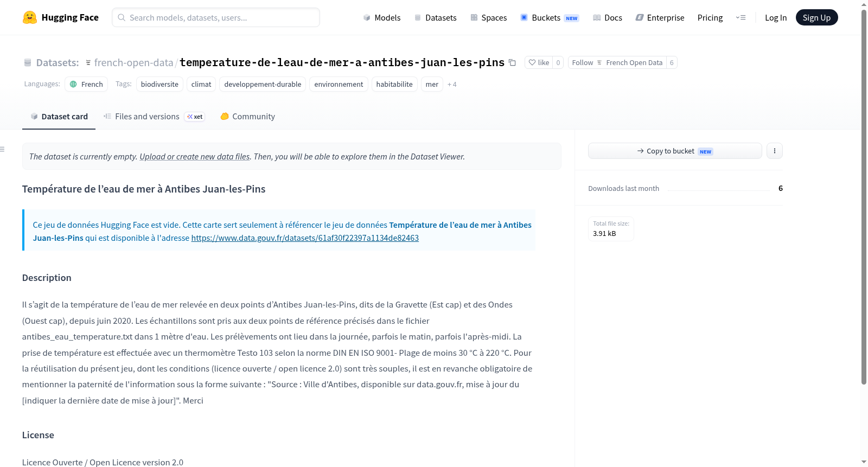Click the Community tab emoji icon
This screenshot has height=467, width=868.
pyautogui.click(x=225, y=116)
